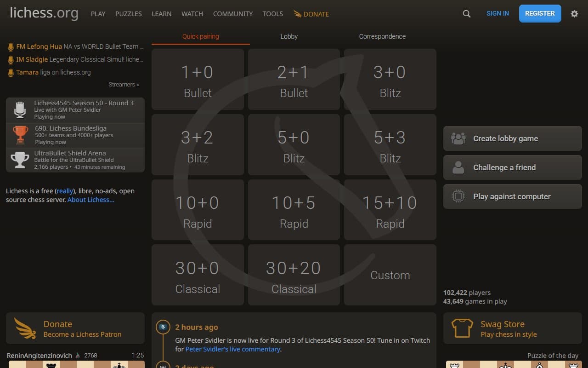Open the PUZZLES menu
This screenshot has width=588, height=368.
pyautogui.click(x=129, y=14)
